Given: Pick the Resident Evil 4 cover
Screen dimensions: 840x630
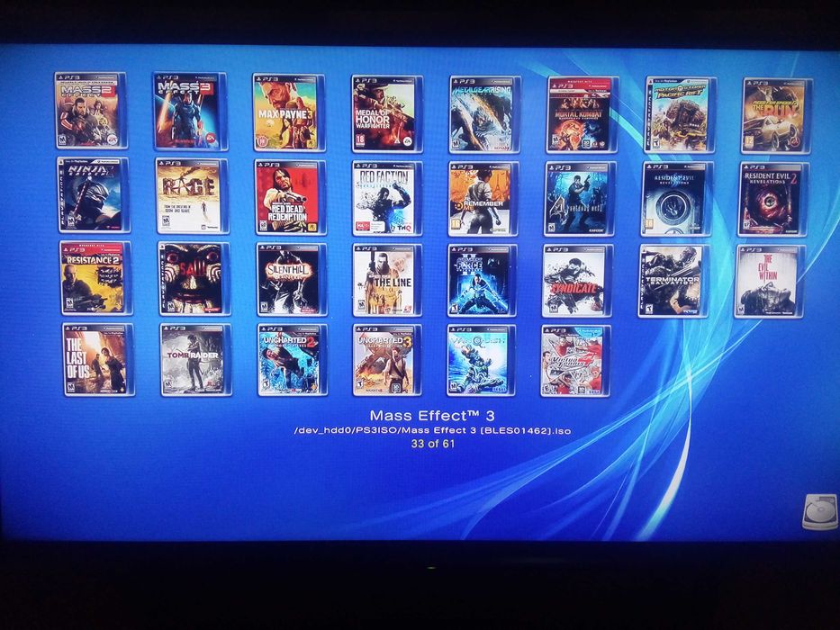Looking at the screenshot, I should tap(579, 199).
